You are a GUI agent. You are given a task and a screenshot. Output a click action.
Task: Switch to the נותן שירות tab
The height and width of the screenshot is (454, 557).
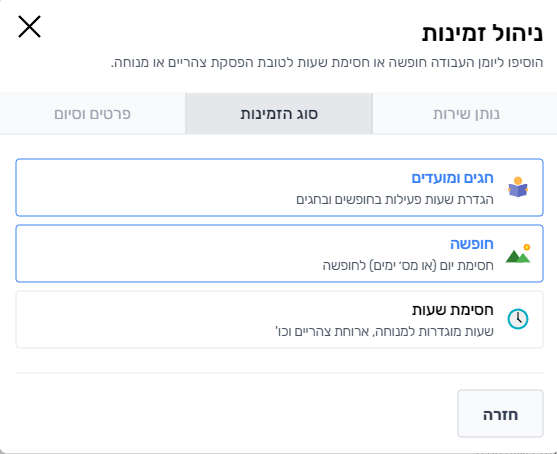466,114
